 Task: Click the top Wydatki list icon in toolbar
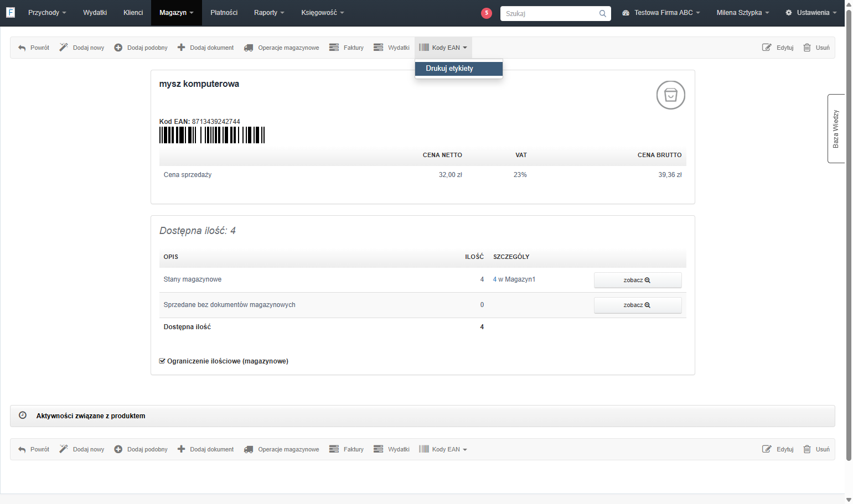378,48
